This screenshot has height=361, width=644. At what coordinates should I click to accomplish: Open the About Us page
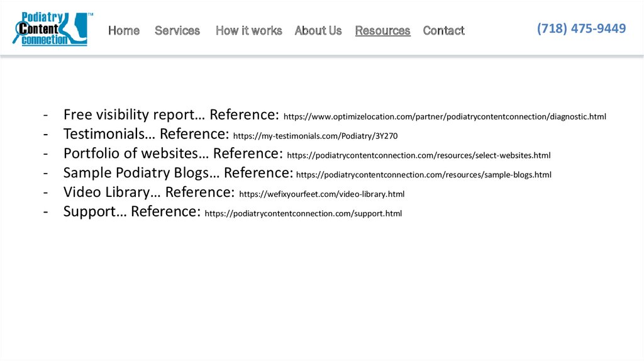pos(318,30)
